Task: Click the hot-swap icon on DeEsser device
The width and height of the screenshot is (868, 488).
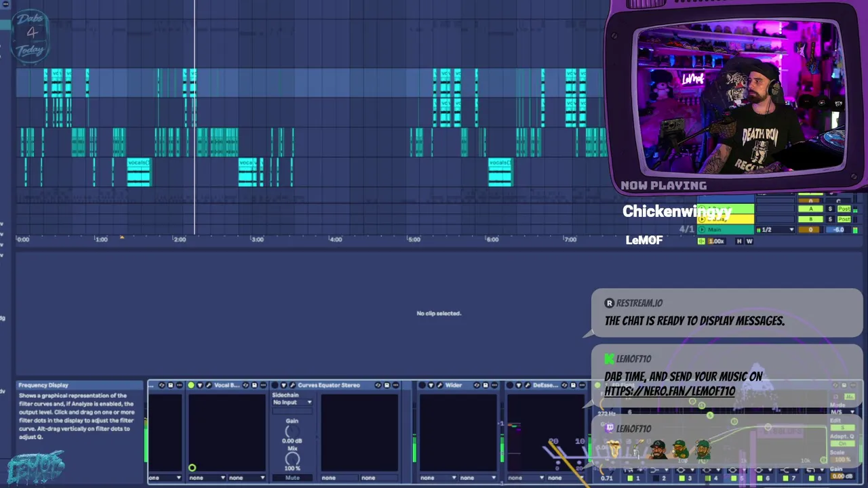Action: click(x=565, y=385)
